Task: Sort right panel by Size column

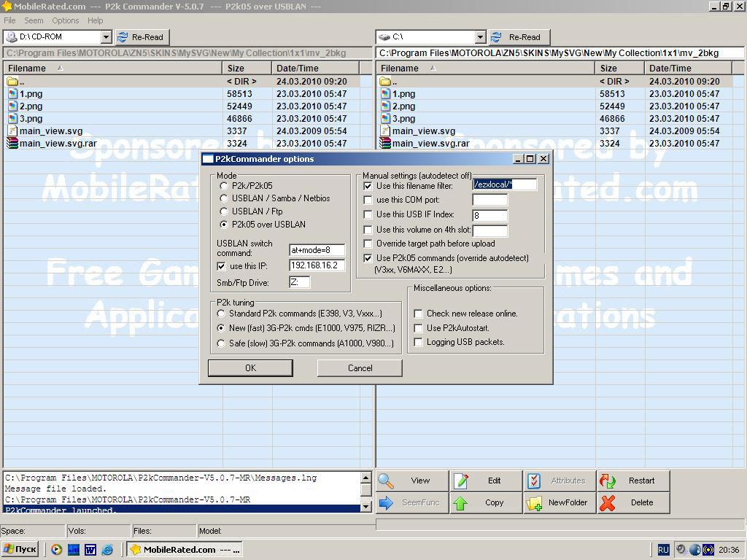Action: click(x=619, y=68)
